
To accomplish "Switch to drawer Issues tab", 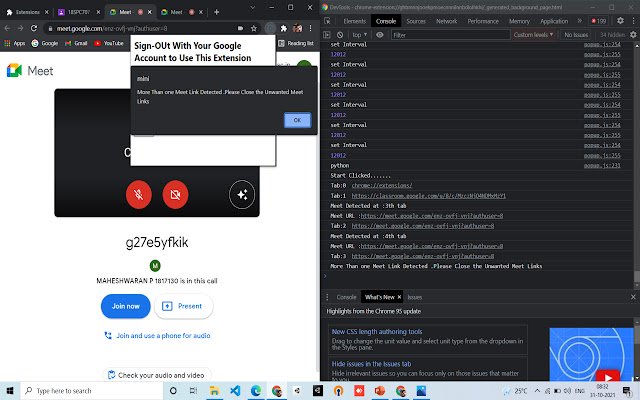I will click(x=415, y=297).
